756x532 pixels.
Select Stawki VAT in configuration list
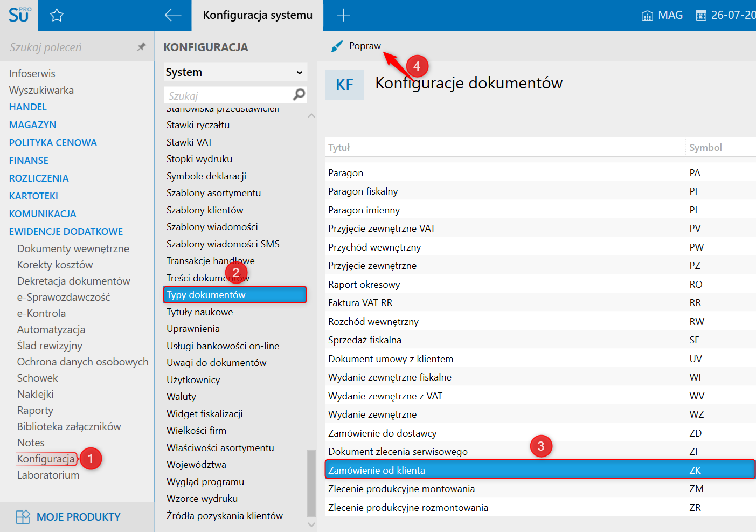click(189, 142)
